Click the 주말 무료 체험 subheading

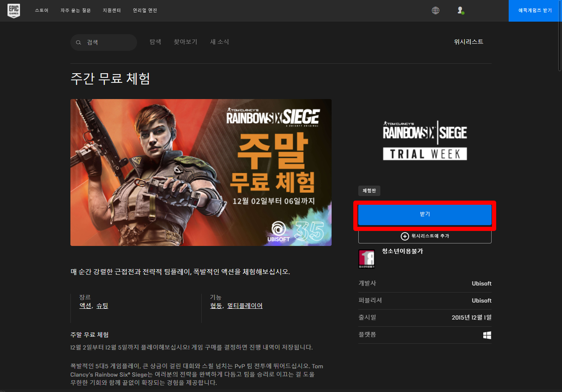pos(90,335)
